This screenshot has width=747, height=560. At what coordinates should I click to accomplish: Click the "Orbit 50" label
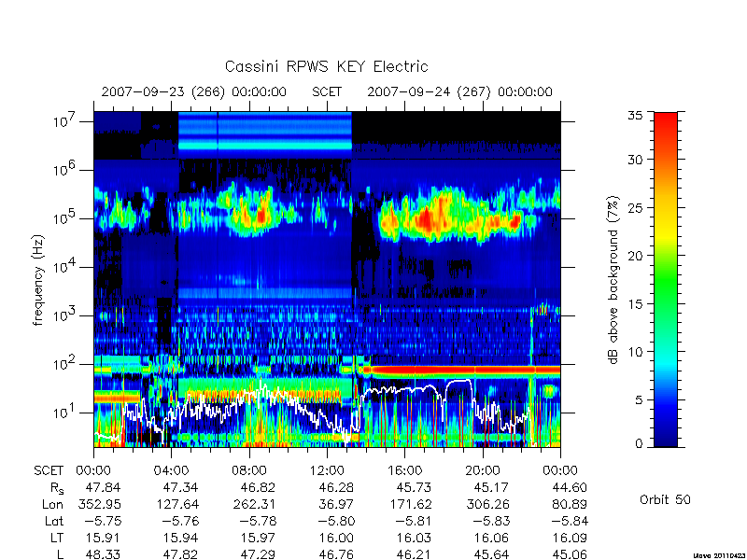click(x=665, y=500)
